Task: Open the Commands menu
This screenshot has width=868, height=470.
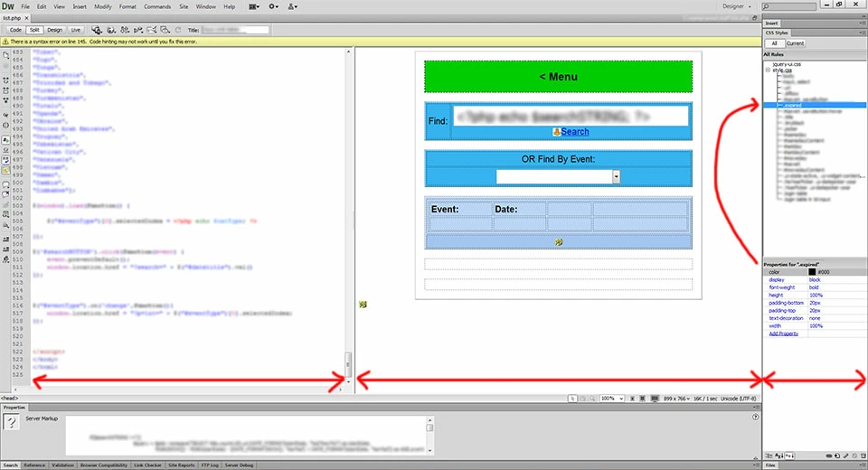Action: 157,6
